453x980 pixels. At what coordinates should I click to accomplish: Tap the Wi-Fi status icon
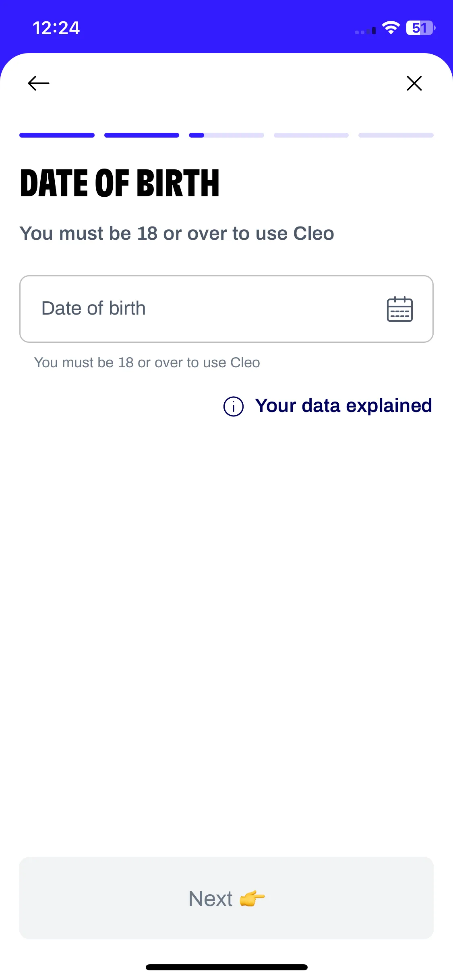[x=391, y=28]
